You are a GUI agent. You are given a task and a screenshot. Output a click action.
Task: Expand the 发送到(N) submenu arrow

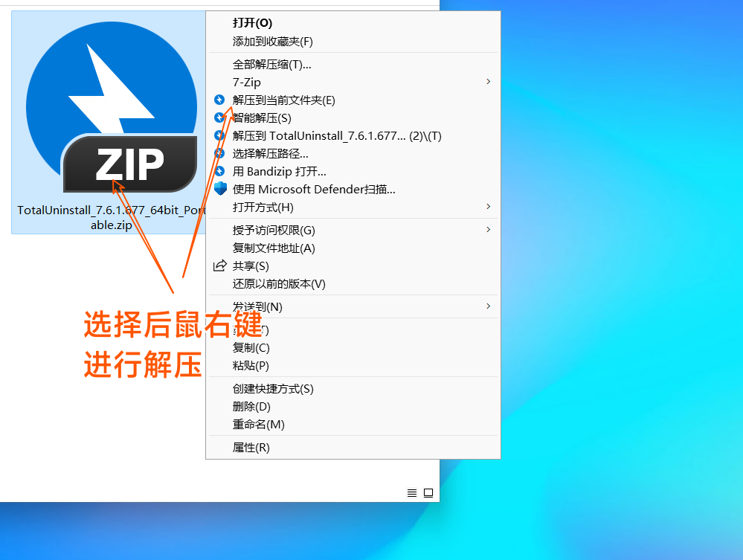(x=488, y=306)
